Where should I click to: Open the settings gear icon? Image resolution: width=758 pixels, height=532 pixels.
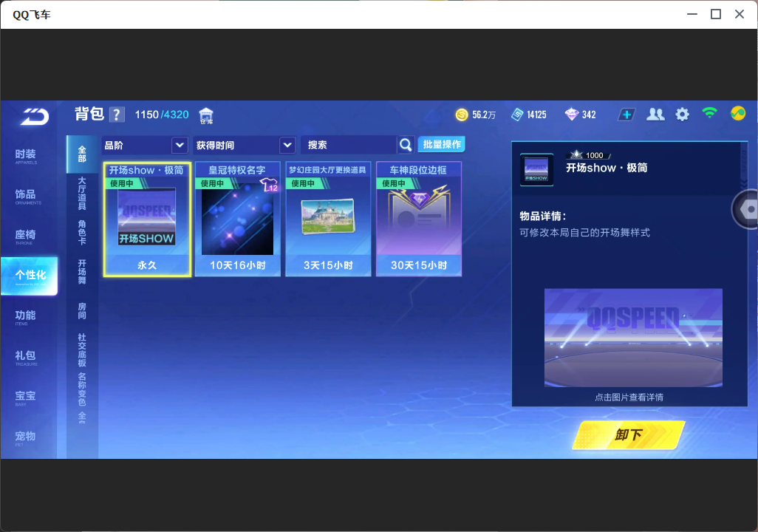click(x=682, y=115)
